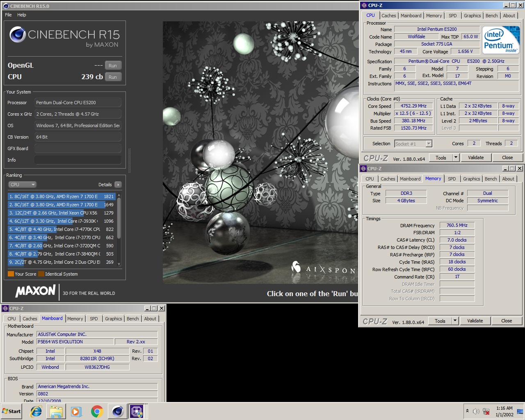Viewport: 525px width, 420px height.
Task: Click Validate in CPU-Z CPU window
Action: tap(476, 157)
